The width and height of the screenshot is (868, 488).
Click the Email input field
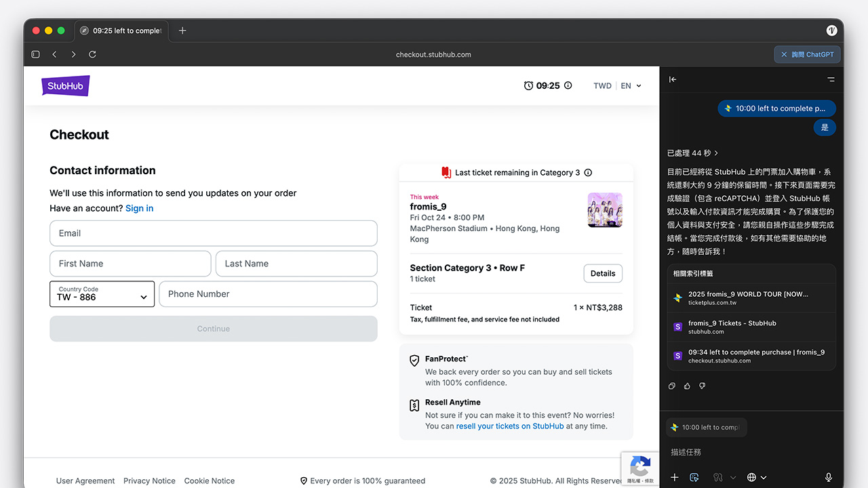tap(214, 233)
